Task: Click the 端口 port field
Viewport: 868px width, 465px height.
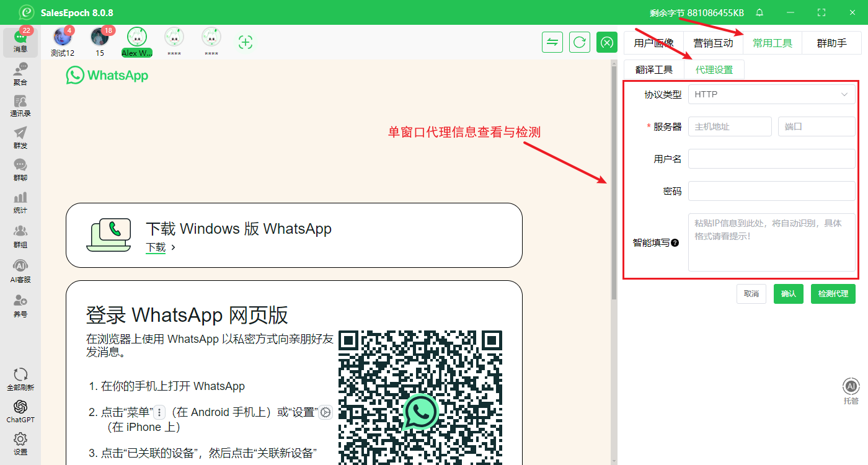Action: [817, 126]
